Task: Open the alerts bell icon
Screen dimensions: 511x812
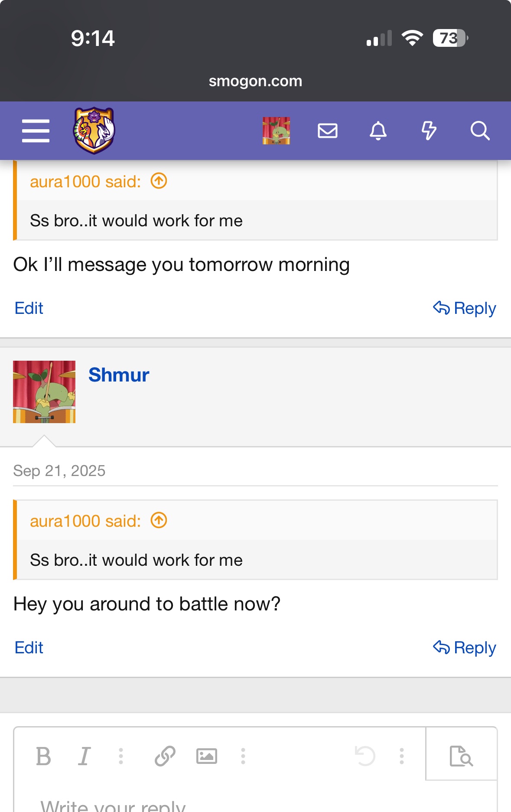Action: [x=378, y=130]
